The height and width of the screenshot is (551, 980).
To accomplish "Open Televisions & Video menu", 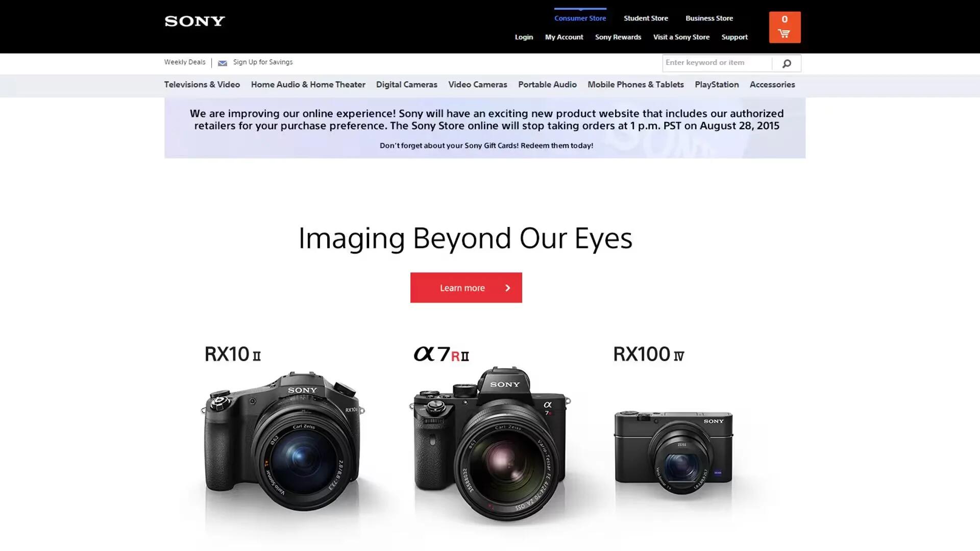I will pyautogui.click(x=202, y=85).
